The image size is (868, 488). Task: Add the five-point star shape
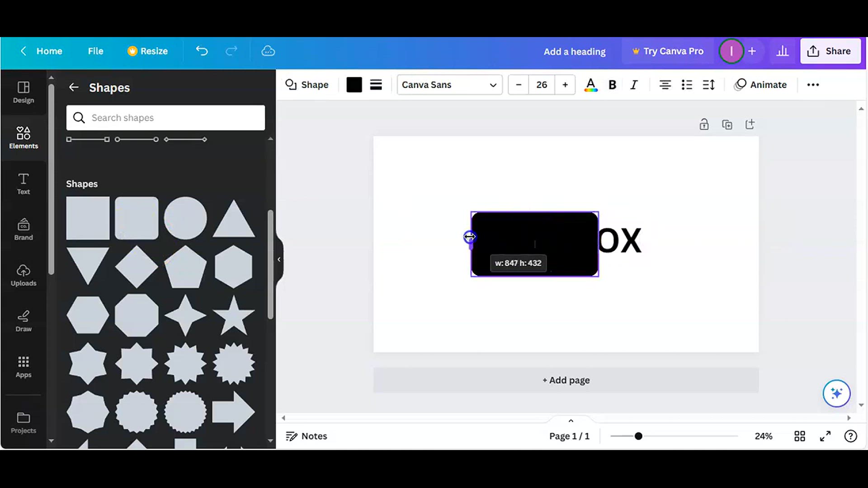pyautogui.click(x=234, y=315)
